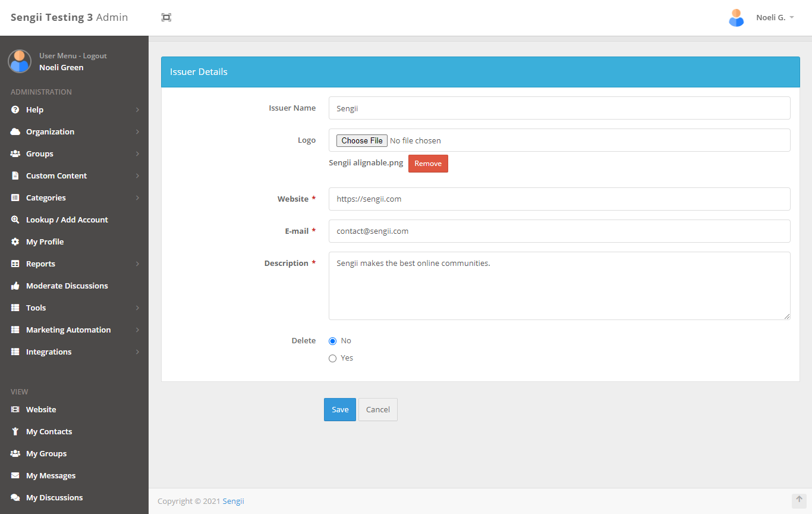
Task: Click the Moderate Discussions thumbs-up icon
Action: coord(15,286)
